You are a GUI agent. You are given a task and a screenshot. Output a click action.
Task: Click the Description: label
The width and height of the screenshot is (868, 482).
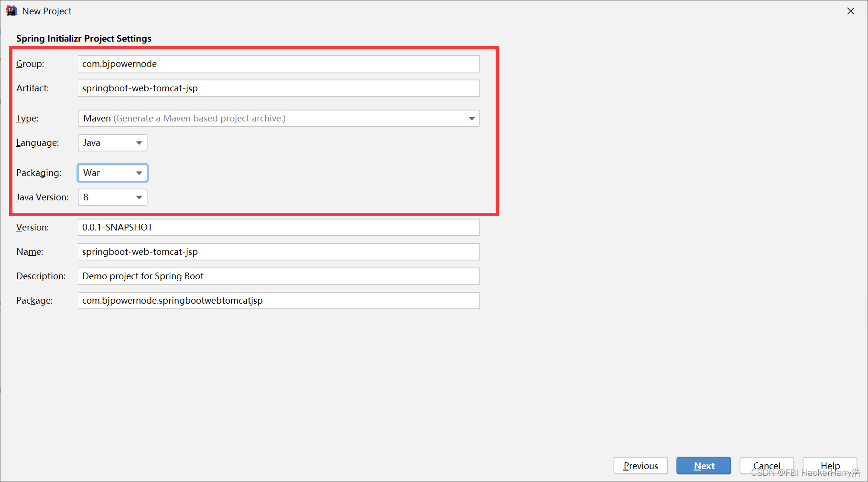coord(41,276)
